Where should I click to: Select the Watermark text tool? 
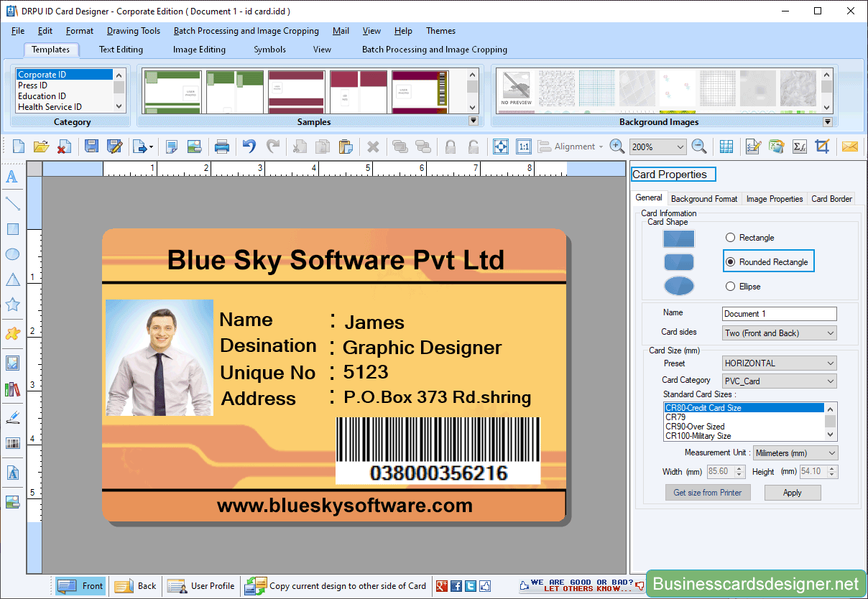click(x=12, y=473)
